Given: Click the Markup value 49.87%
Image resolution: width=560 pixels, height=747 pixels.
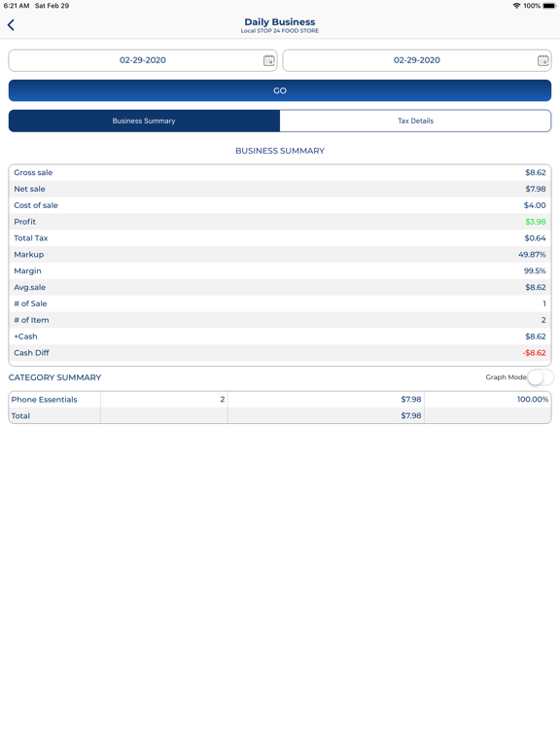Looking at the screenshot, I should tap(532, 255).
